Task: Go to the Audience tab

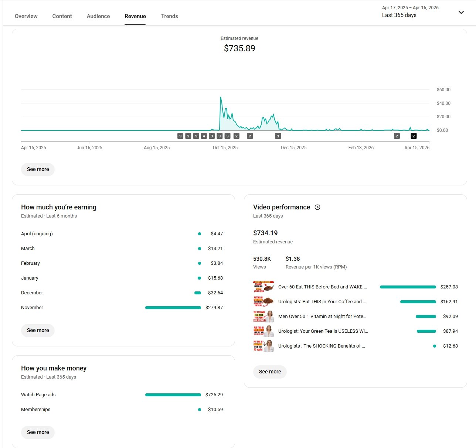Action: pyautogui.click(x=98, y=16)
